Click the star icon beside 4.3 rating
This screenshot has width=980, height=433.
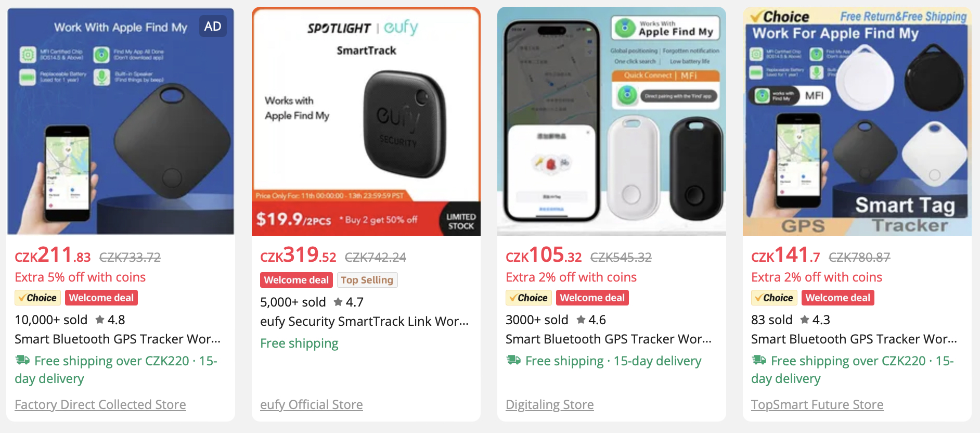click(x=805, y=320)
